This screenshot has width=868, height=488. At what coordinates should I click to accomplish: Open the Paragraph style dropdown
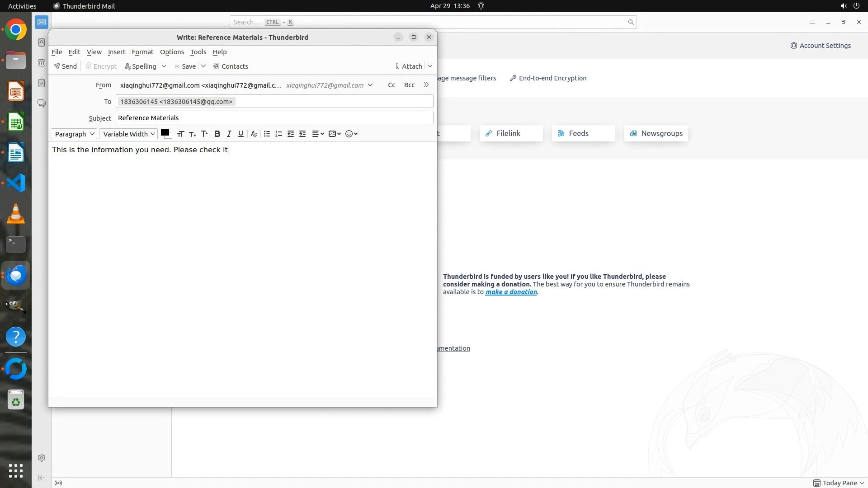pyautogui.click(x=74, y=134)
